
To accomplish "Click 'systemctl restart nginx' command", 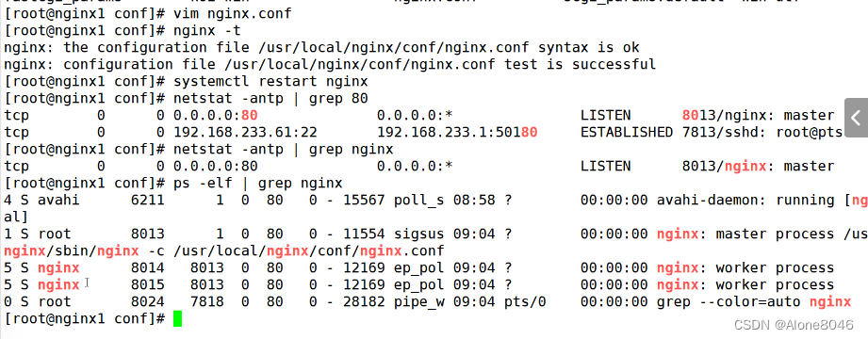I will 270,81.
